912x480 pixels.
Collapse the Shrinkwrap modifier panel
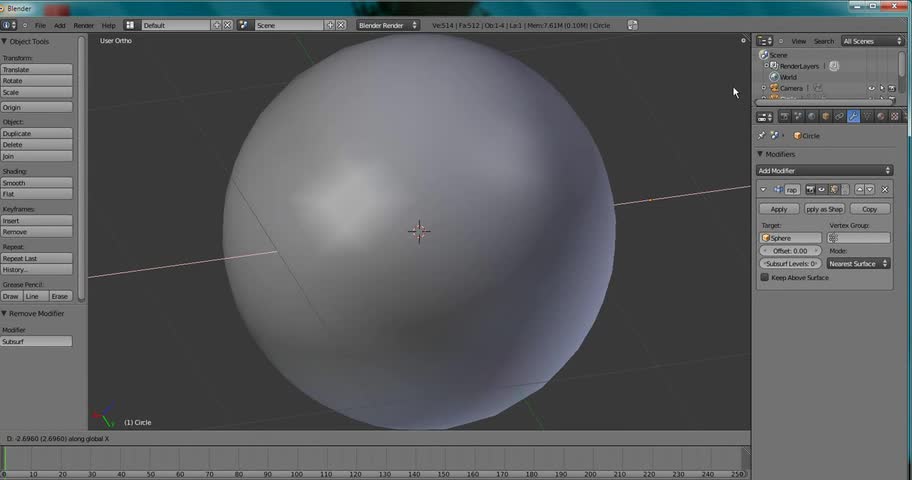coord(763,190)
